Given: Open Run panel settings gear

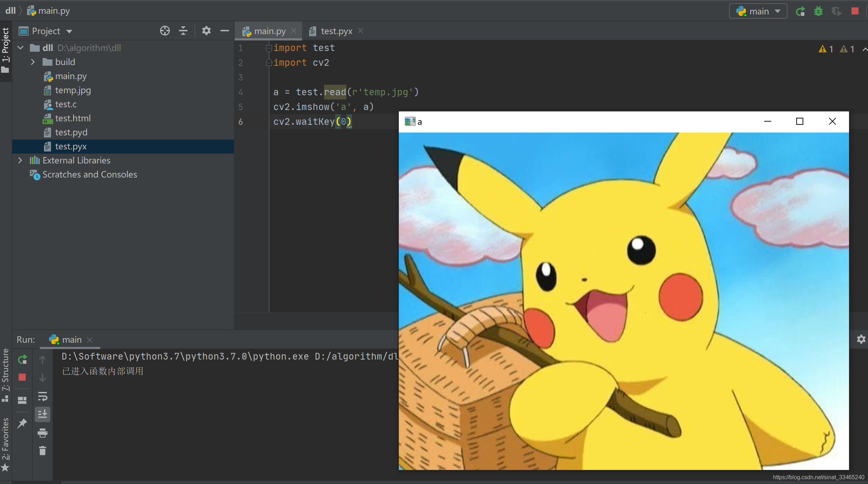Looking at the screenshot, I should tap(861, 339).
